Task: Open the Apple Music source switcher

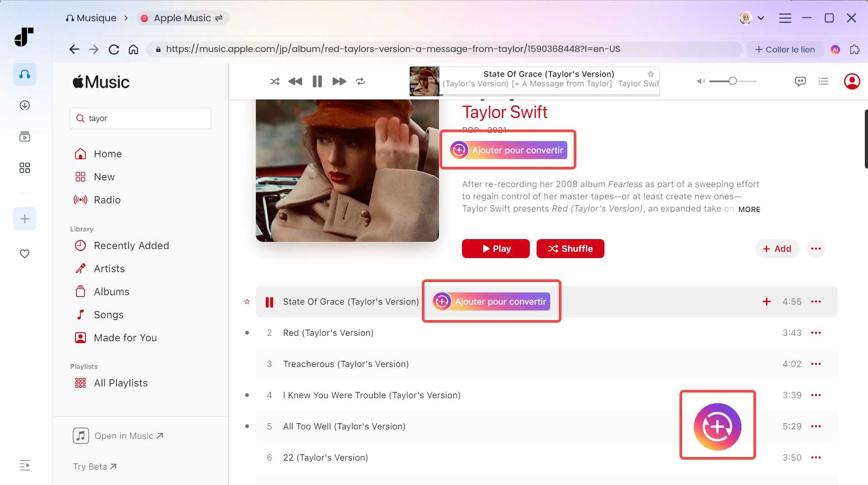Action: pyautogui.click(x=183, y=18)
